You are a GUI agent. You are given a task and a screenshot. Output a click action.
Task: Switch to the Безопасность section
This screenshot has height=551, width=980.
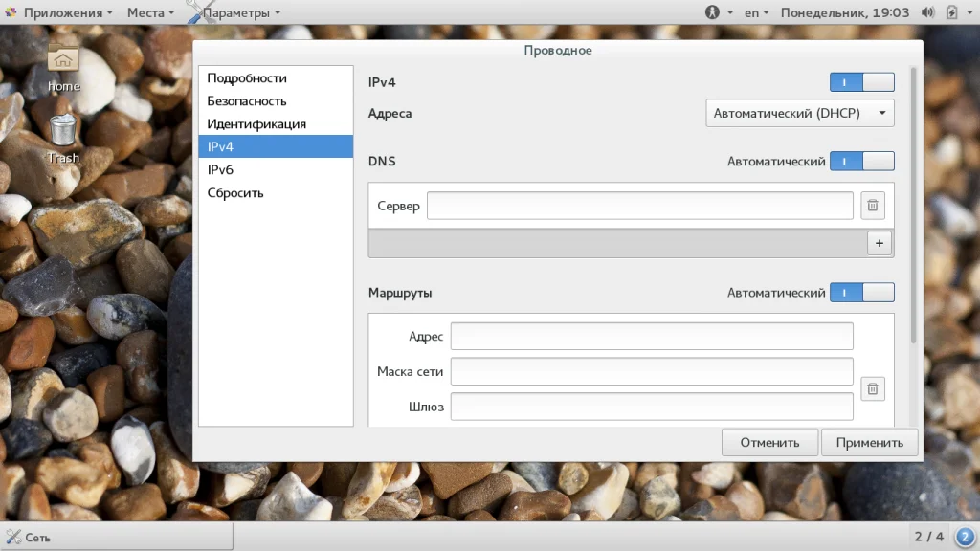coord(247,101)
